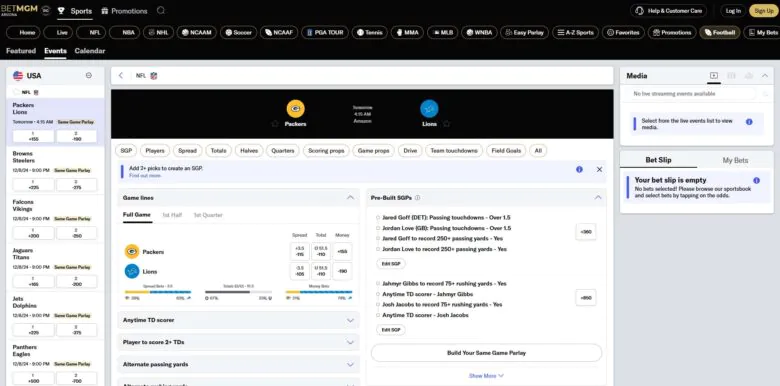Screen dimensions: 780x386
Task: Open info icon on the SGP picks banner
Action: point(579,169)
